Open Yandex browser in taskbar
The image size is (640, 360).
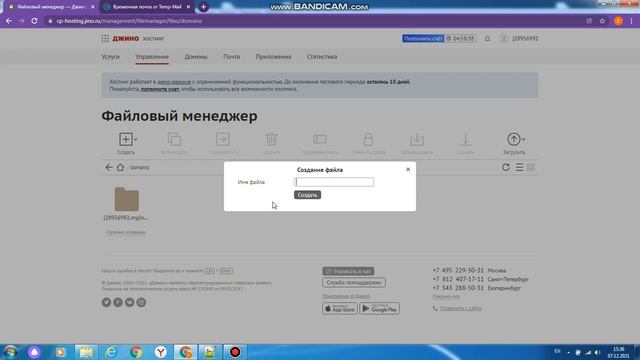click(161, 352)
